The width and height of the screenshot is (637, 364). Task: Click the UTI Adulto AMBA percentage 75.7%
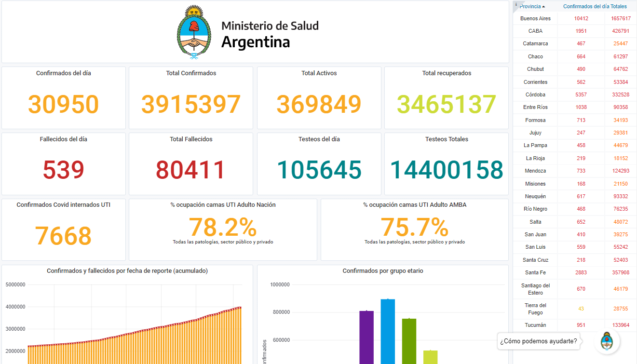coord(415,227)
